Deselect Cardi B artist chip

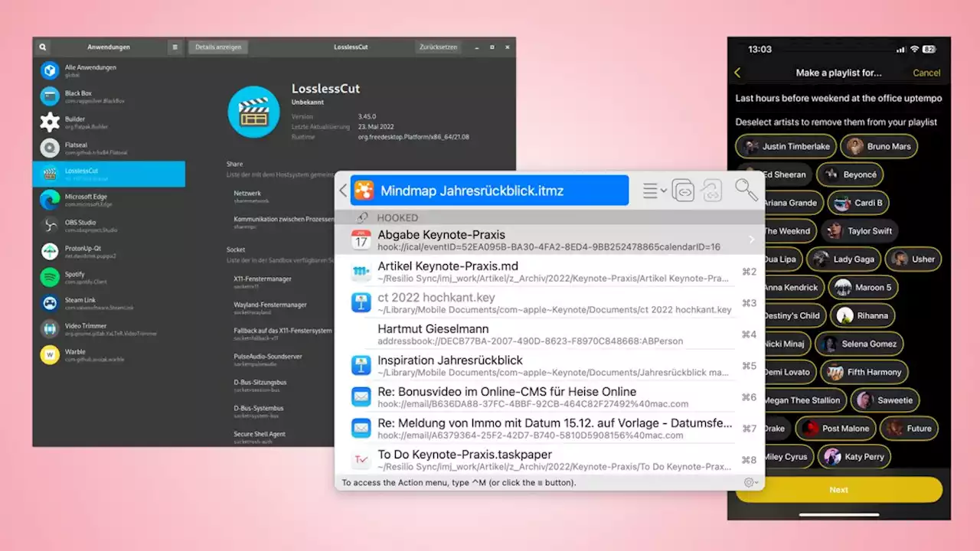pos(858,203)
